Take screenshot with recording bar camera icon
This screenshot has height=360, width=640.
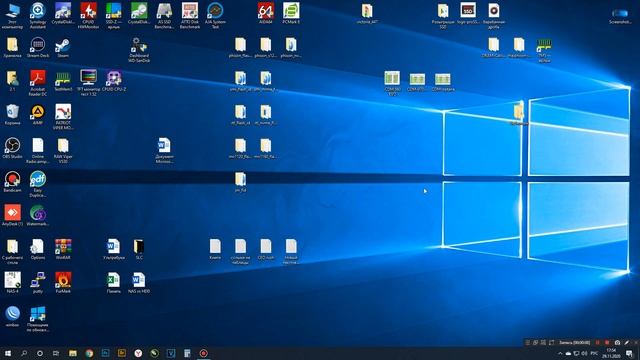coord(617,342)
